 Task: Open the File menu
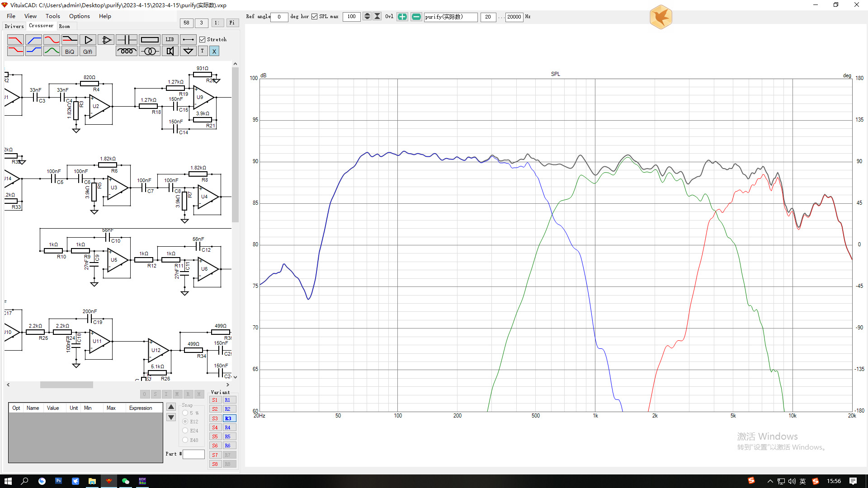(11, 16)
